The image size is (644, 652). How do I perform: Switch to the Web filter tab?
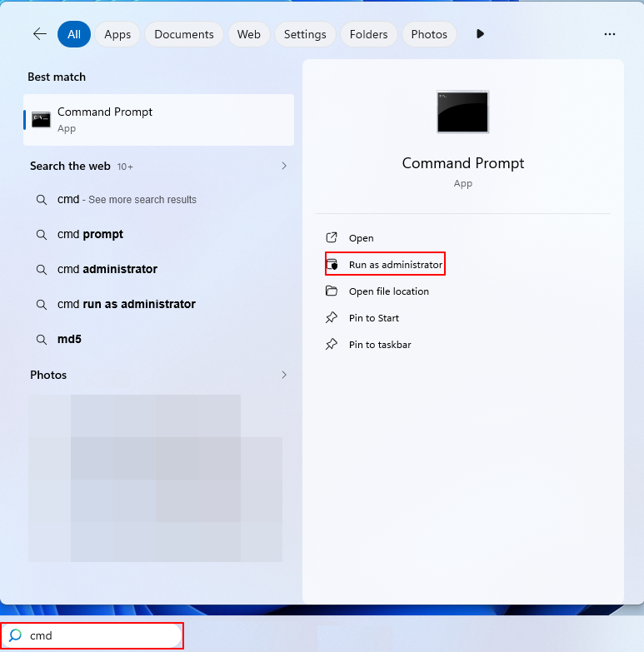click(x=249, y=34)
